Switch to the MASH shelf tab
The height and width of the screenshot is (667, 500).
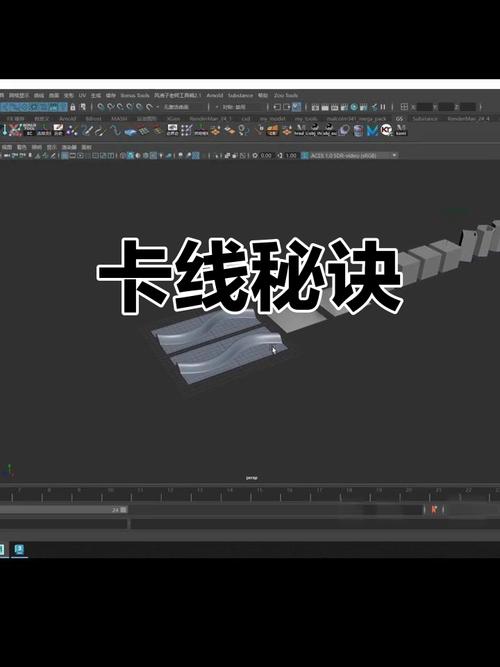tap(119, 119)
